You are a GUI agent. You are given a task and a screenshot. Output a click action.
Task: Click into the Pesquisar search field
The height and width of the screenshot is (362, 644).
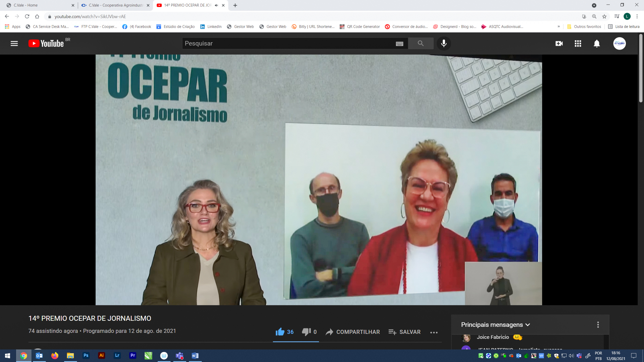(288, 43)
